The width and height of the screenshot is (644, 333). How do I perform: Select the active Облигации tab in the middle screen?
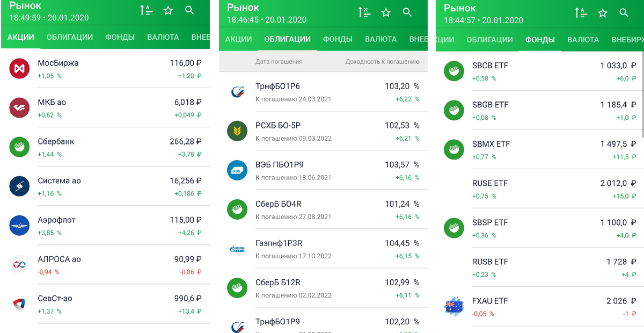point(288,39)
